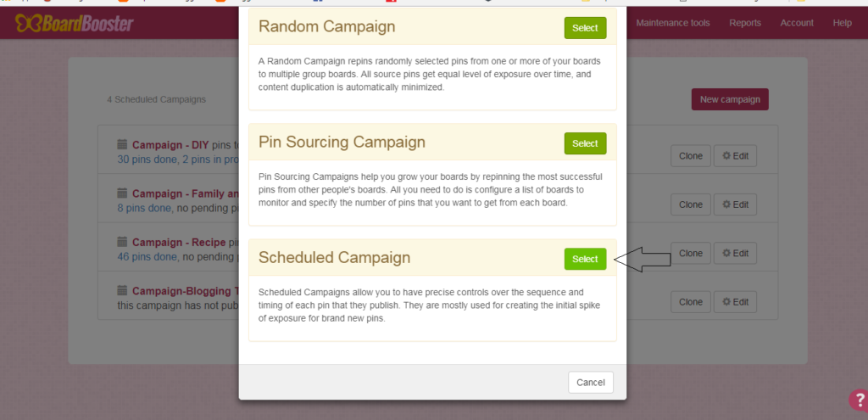Select the Pin Sourcing Campaign option
The image size is (868, 420).
click(x=585, y=143)
